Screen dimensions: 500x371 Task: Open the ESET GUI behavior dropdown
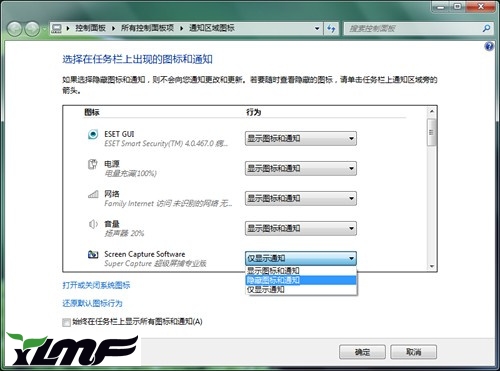click(x=301, y=139)
